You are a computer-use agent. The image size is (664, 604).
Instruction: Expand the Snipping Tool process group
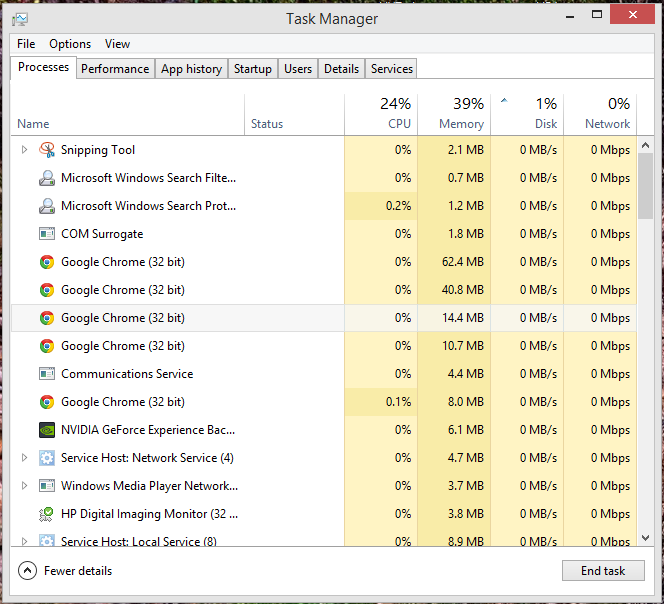pyautogui.click(x=25, y=150)
